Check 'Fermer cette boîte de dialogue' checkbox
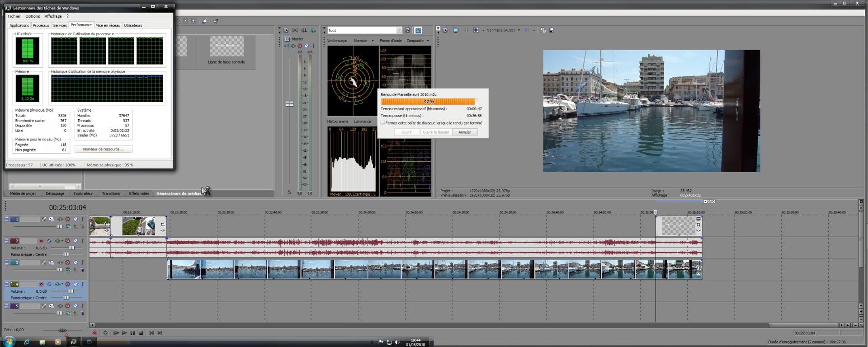The height and width of the screenshot is (347, 868). [382, 123]
